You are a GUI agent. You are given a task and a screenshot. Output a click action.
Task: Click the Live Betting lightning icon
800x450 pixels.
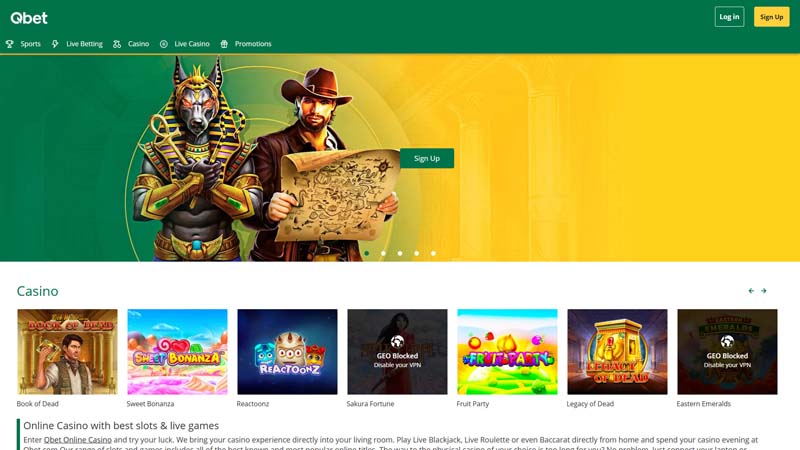coord(55,44)
